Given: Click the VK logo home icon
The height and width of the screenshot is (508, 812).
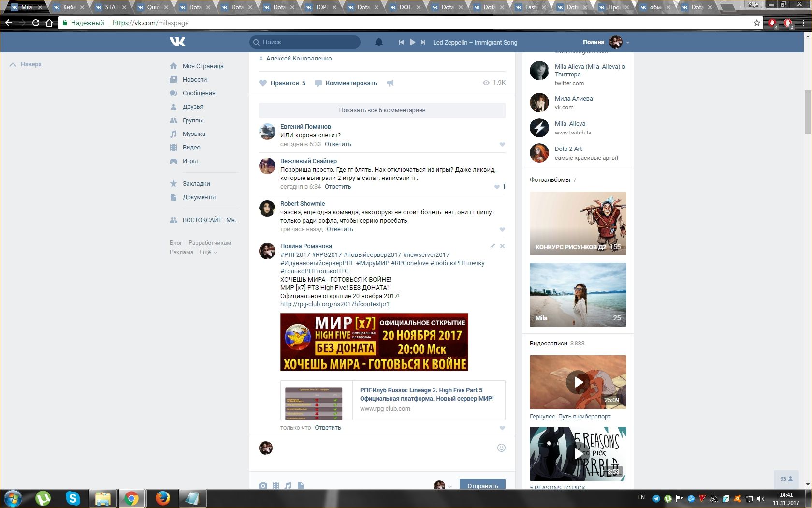Looking at the screenshot, I should (x=177, y=42).
